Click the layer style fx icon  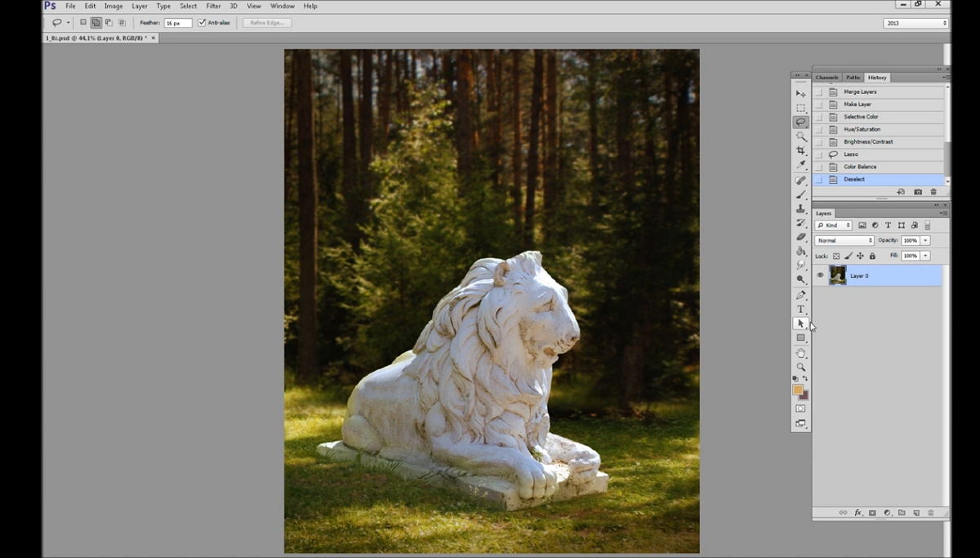858,513
